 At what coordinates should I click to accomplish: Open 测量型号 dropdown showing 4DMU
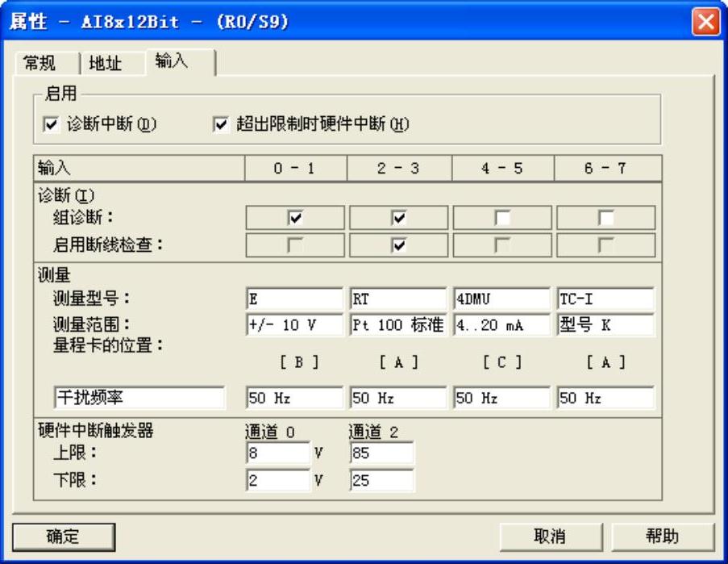click(x=501, y=299)
